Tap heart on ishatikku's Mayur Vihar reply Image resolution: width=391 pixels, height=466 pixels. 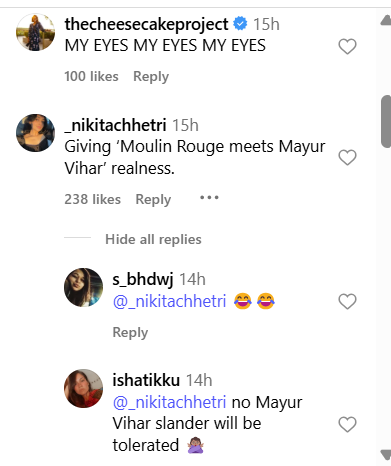pos(347,424)
